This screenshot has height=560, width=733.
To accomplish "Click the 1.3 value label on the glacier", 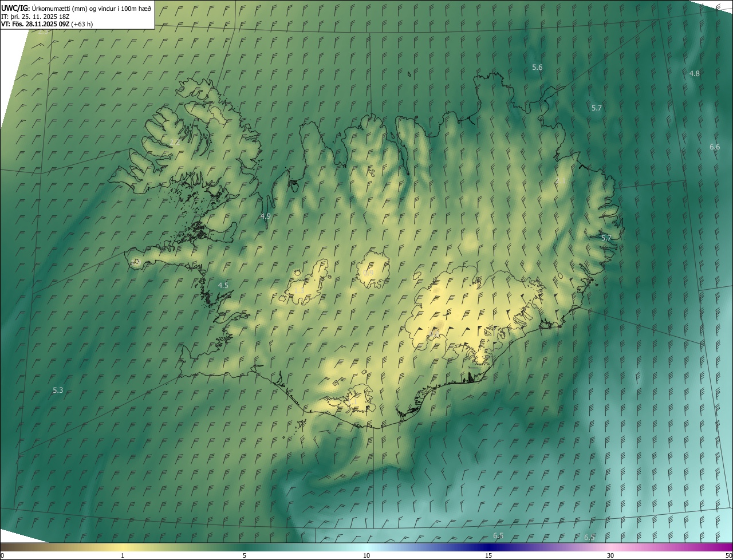I will click(299, 290).
